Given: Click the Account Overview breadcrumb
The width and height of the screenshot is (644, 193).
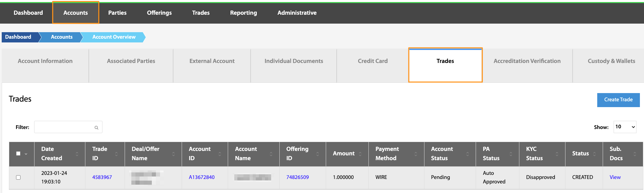Looking at the screenshot, I should click(x=114, y=37).
